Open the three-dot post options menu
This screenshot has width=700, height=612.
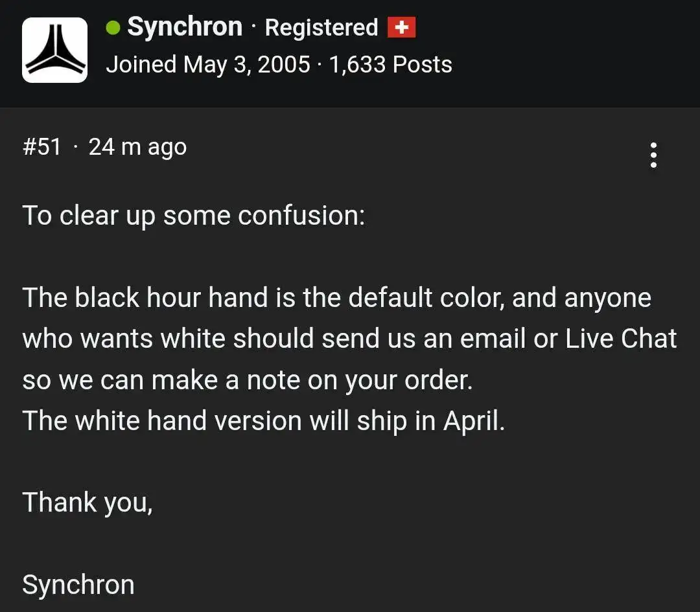tap(653, 155)
